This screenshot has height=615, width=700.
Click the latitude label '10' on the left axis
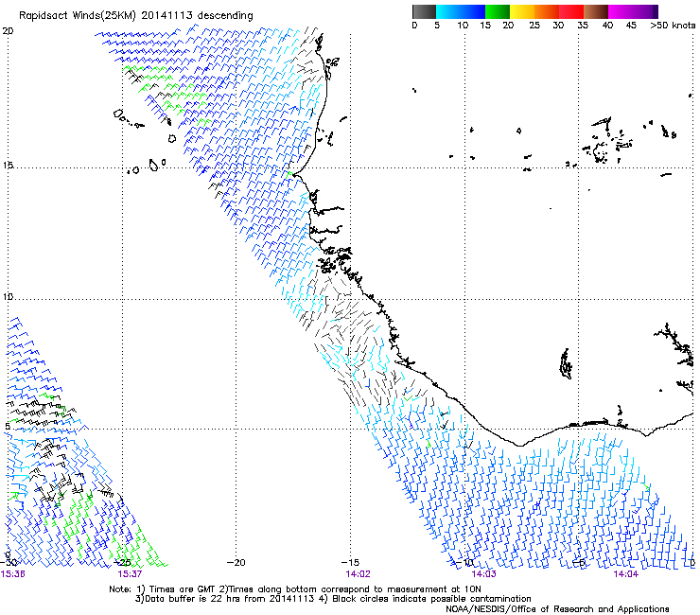(8, 297)
